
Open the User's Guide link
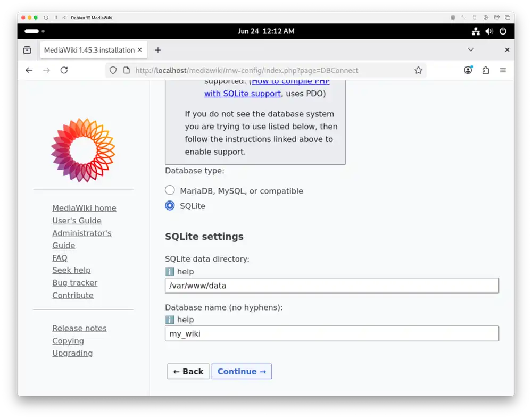77,220
